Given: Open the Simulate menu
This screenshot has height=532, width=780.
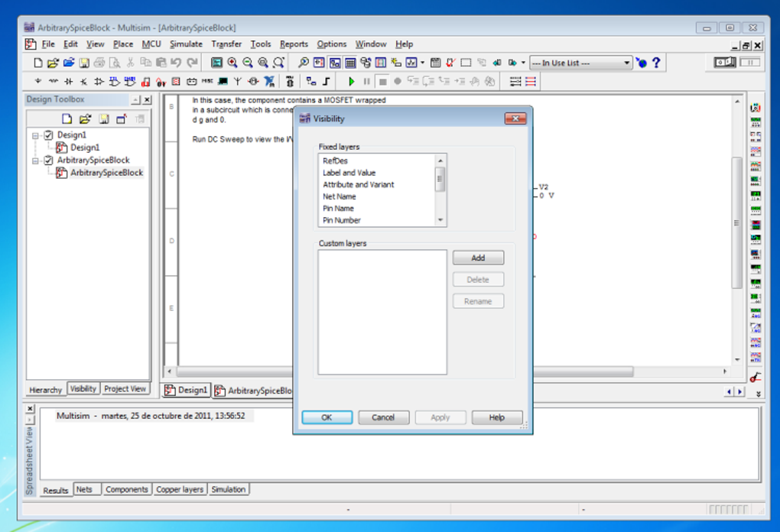Looking at the screenshot, I should [x=186, y=44].
